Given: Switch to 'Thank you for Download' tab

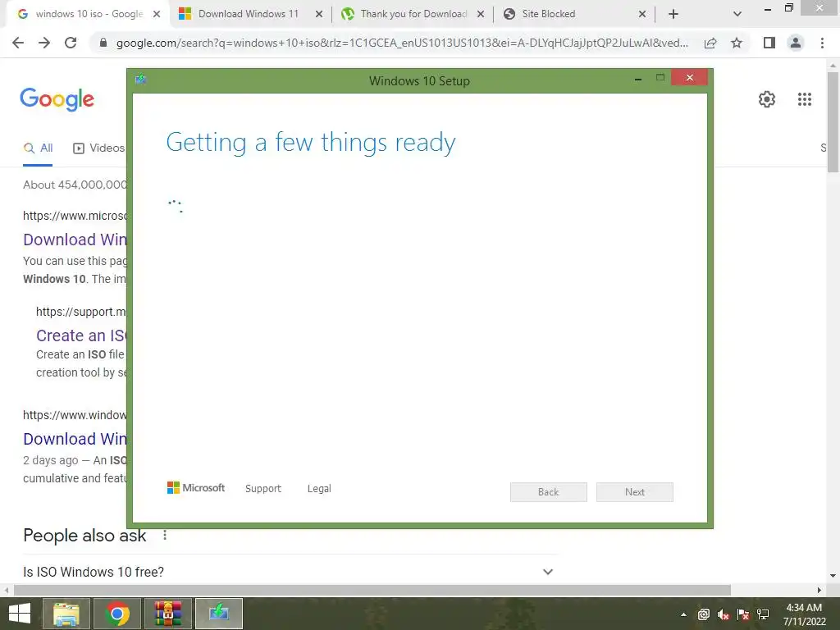Looking at the screenshot, I should tap(413, 14).
